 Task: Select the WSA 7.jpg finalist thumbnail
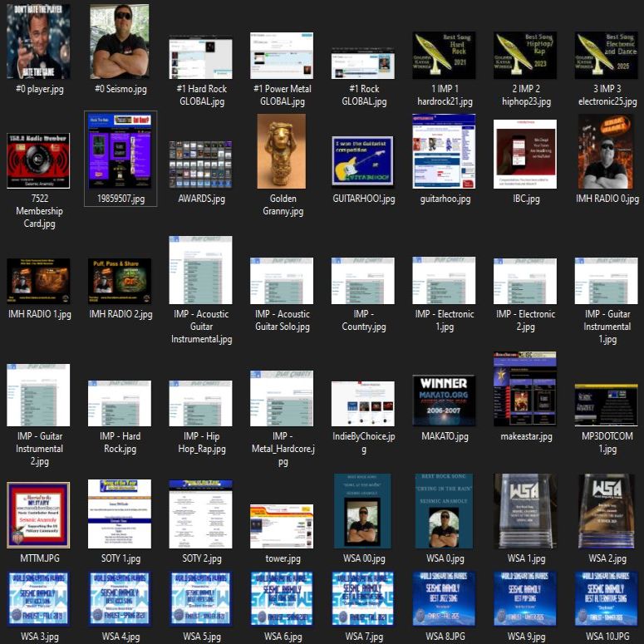click(x=363, y=599)
